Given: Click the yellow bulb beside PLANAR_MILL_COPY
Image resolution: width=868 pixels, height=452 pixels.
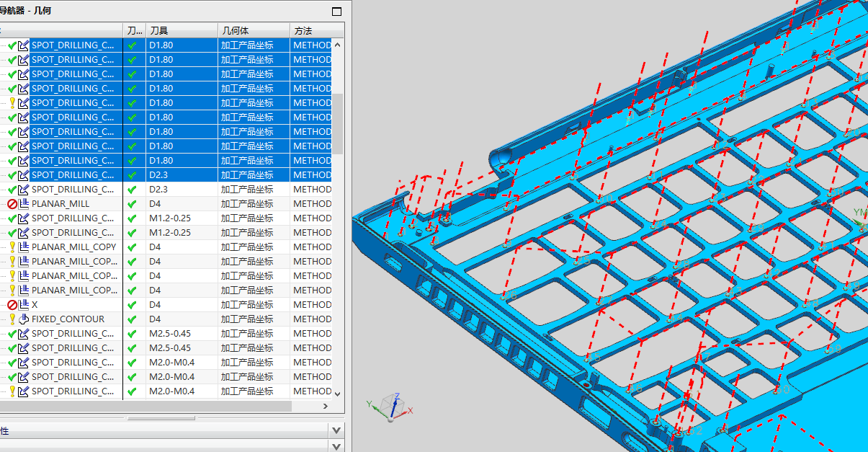Looking at the screenshot, I should (12, 247).
